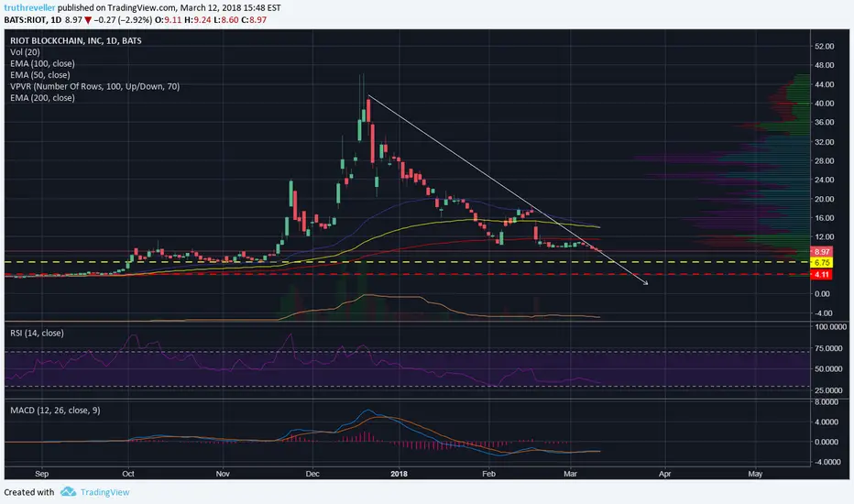
Task: Open the TradingView footer link
Action: (x=105, y=492)
